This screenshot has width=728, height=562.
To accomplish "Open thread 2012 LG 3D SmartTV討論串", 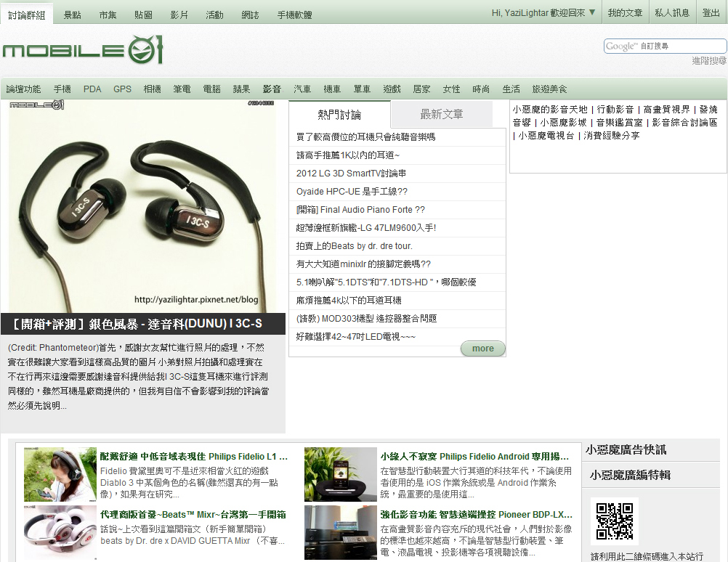I will click(x=351, y=173).
